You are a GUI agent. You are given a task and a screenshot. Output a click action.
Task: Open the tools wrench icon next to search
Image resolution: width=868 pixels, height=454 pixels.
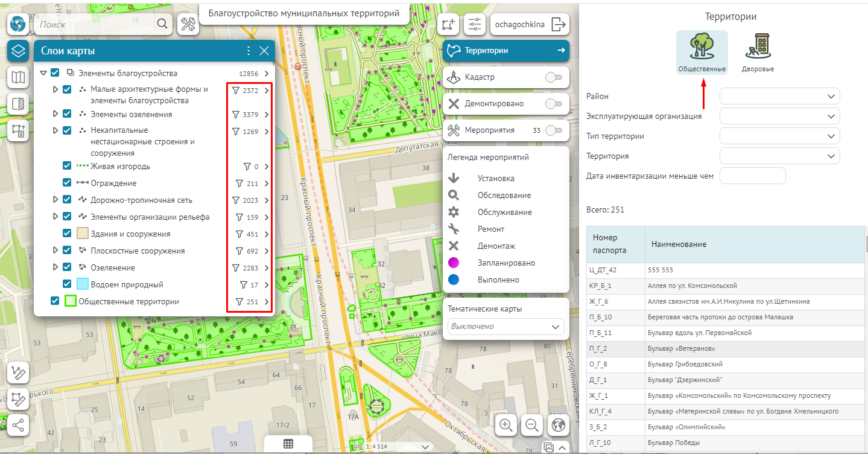click(x=189, y=24)
